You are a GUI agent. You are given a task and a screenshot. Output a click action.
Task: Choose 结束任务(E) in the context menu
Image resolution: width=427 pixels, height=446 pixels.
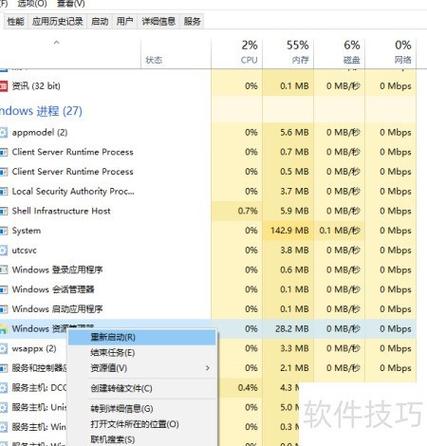point(142,353)
